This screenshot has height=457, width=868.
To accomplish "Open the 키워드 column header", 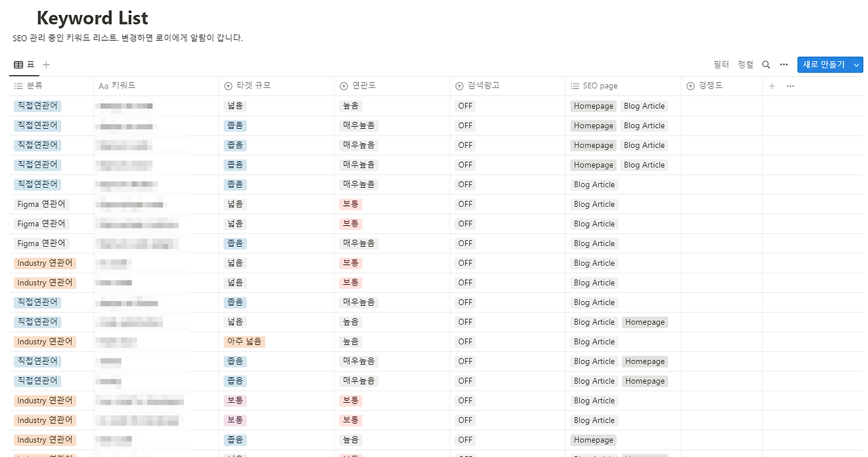I will click(156, 86).
